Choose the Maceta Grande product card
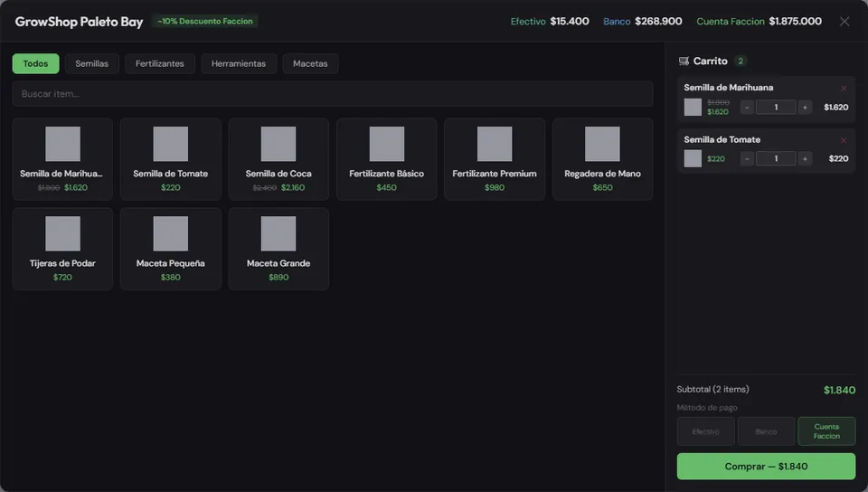This screenshot has width=868, height=492. (278, 249)
